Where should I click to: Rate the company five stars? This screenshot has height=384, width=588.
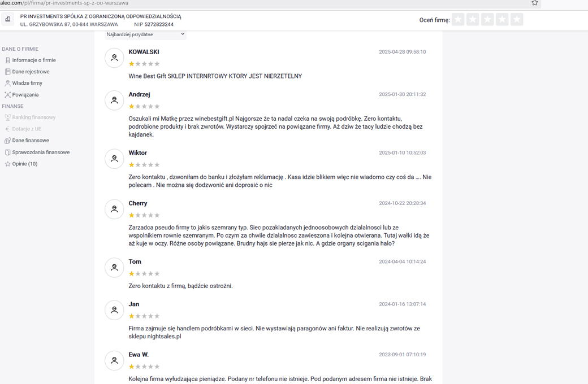[517, 19]
